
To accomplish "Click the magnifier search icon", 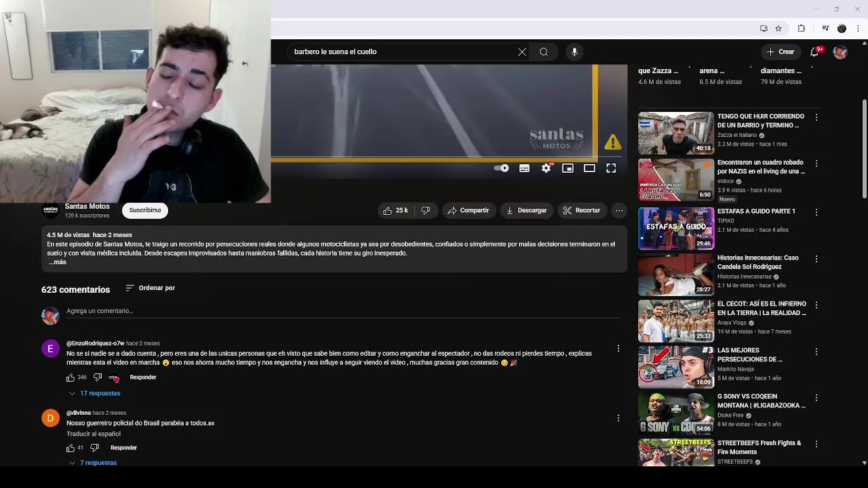I will pos(544,52).
